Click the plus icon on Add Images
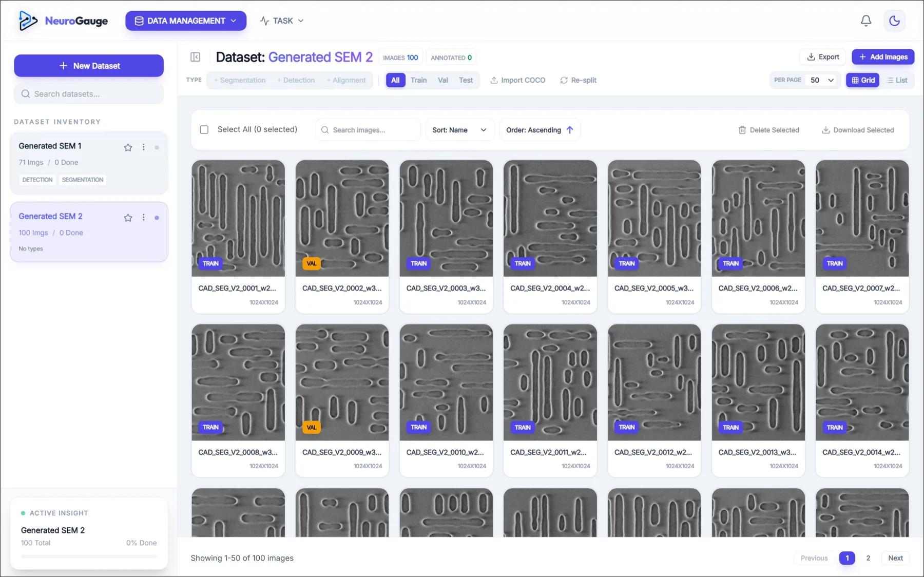 coord(862,57)
